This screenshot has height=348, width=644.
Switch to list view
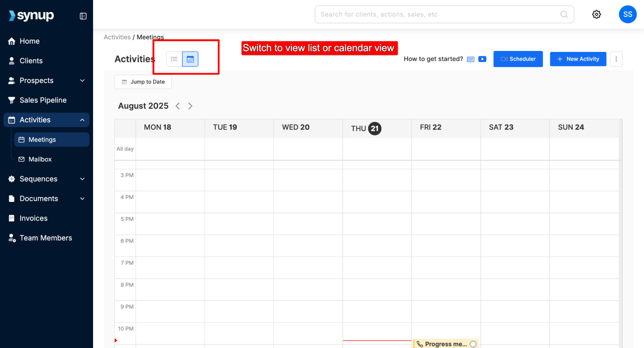(x=174, y=59)
